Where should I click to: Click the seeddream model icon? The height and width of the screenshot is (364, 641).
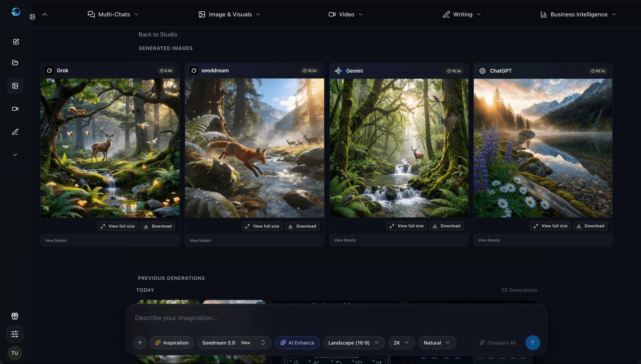click(x=194, y=70)
